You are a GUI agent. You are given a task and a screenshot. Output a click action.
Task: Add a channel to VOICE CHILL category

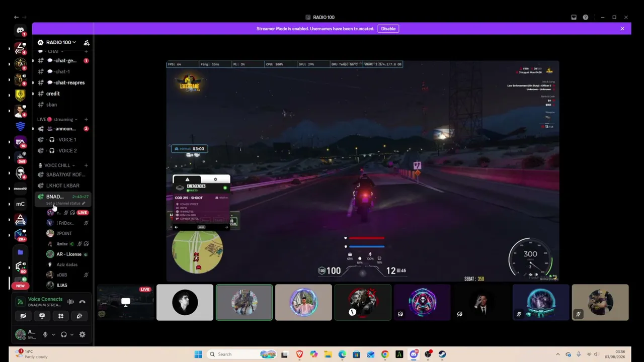[86, 165]
